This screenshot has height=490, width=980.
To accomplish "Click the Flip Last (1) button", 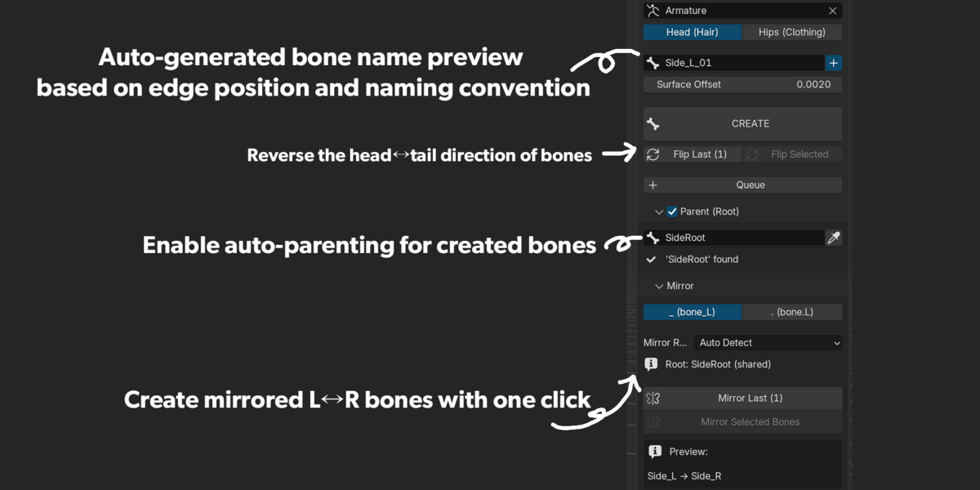I will coord(693,154).
